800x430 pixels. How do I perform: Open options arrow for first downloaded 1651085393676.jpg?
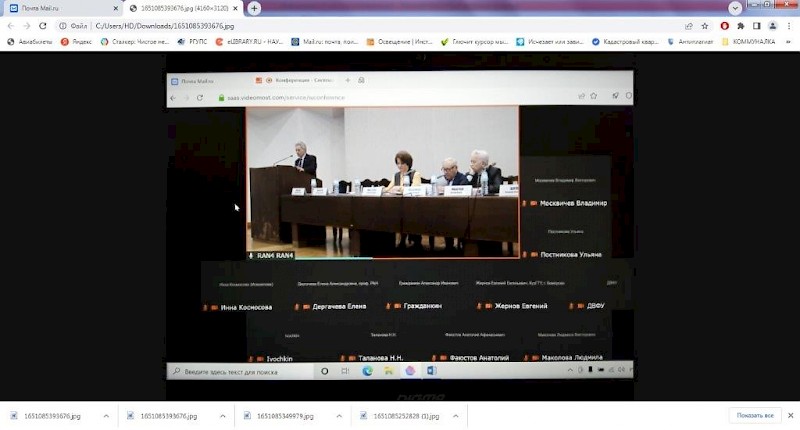pos(106,415)
